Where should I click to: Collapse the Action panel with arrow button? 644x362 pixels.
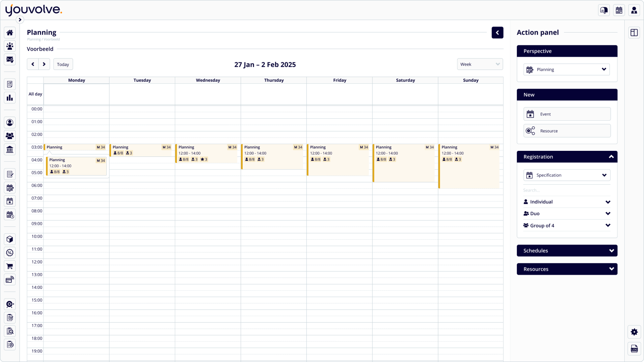[x=497, y=33]
